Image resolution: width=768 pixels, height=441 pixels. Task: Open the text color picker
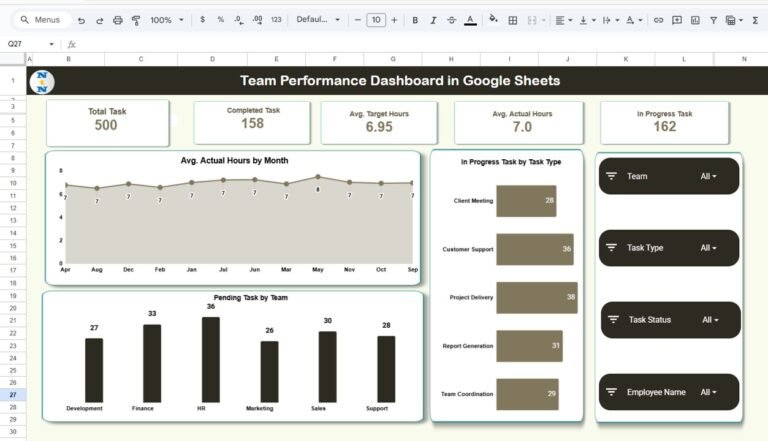point(470,20)
